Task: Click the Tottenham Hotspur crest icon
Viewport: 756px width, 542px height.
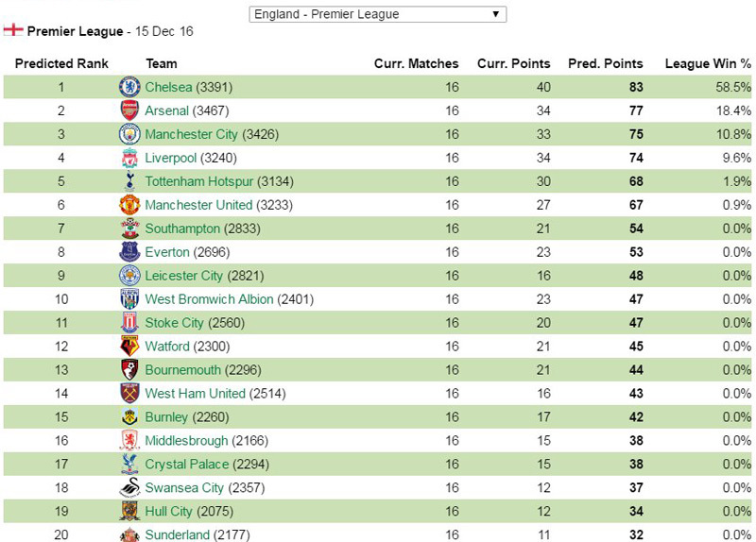Action: click(129, 181)
